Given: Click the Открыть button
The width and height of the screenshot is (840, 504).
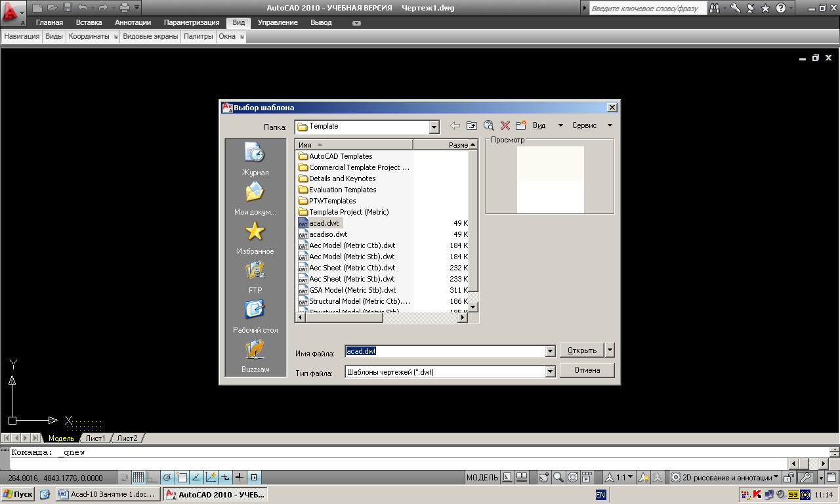Looking at the screenshot, I should [582, 350].
